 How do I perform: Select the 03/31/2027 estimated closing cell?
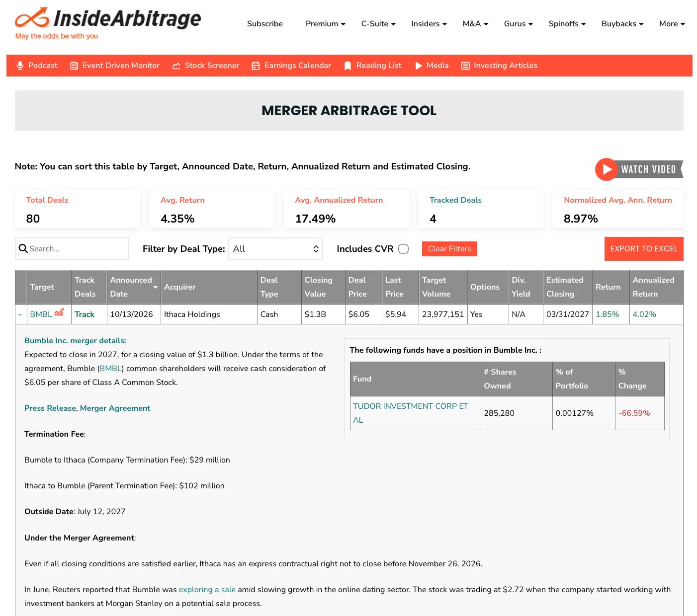pyautogui.click(x=568, y=314)
